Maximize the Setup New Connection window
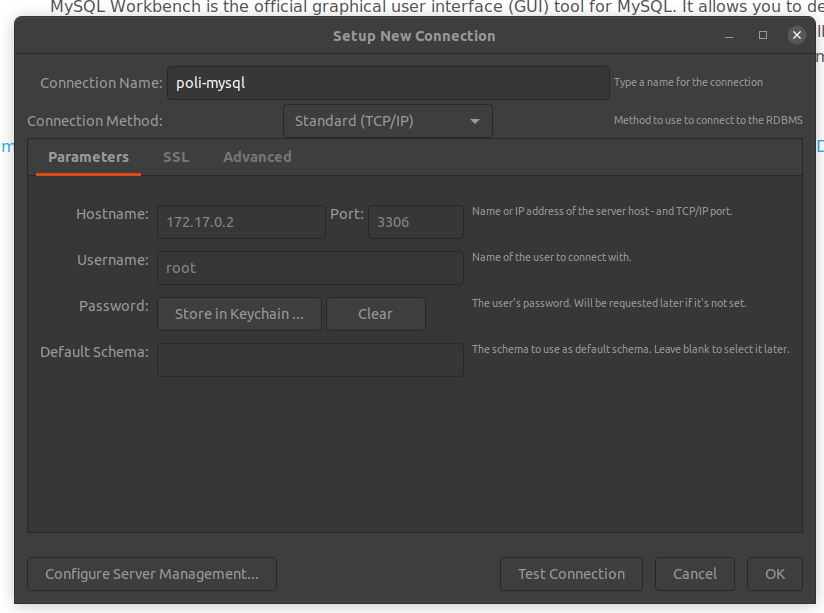 pos(763,35)
